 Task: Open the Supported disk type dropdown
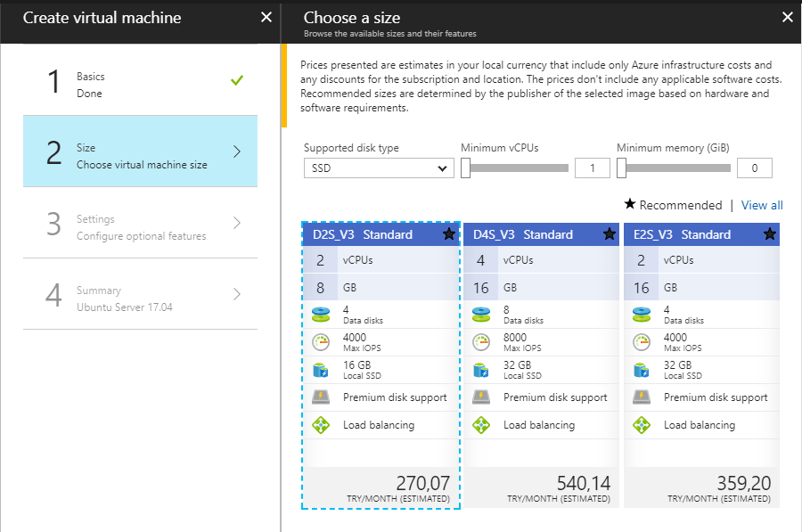pos(379,168)
